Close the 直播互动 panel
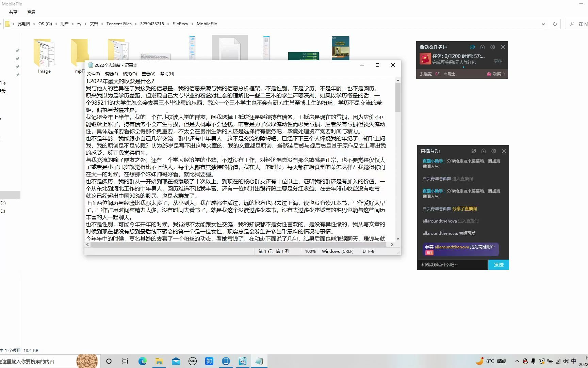This screenshot has height=368, width=588. coord(504,151)
